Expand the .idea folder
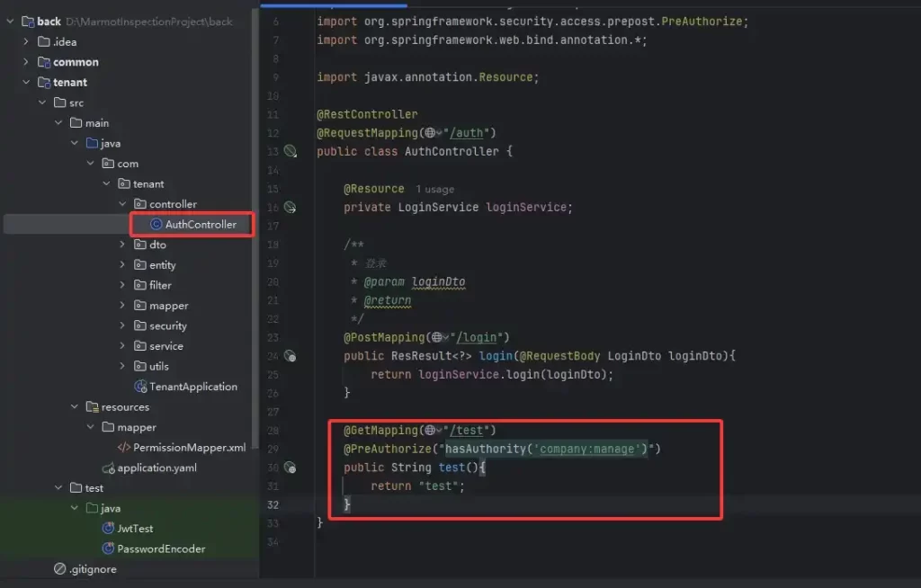The image size is (921, 588). click(26, 41)
